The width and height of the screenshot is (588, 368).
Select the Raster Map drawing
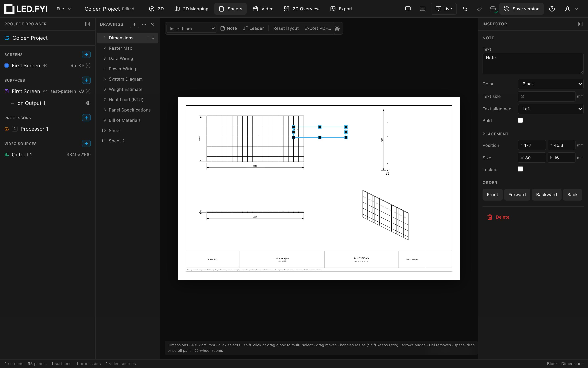pos(128,48)
